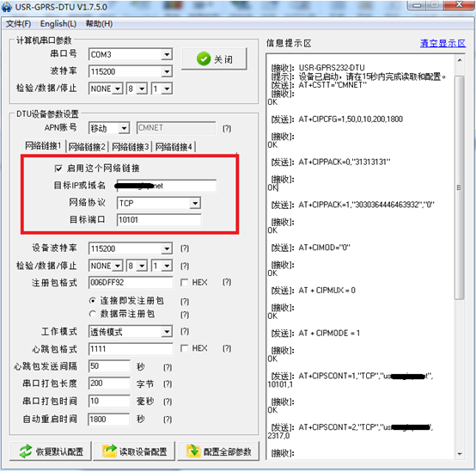Open the English(L) menu
476x472 pixels.
[x=58, y=24]
